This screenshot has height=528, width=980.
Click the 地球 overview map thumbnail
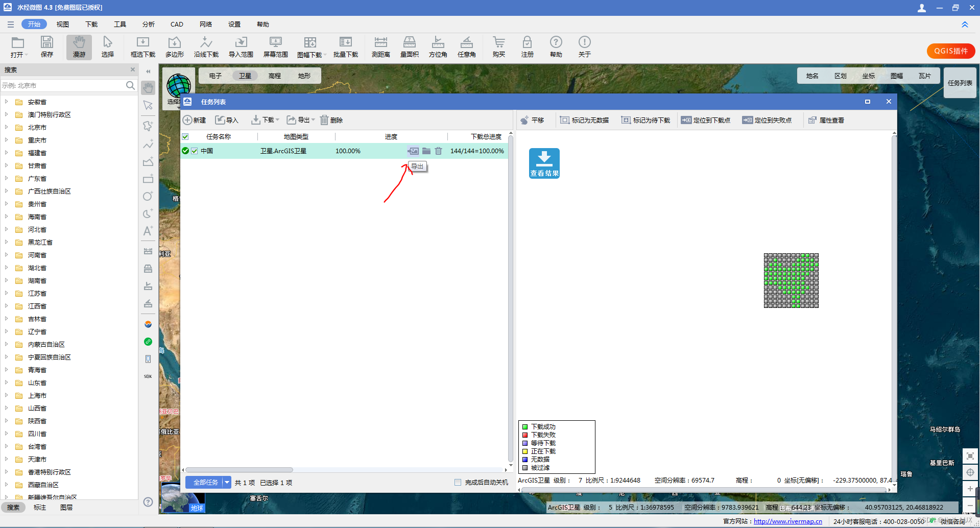[x=183, y=498]
